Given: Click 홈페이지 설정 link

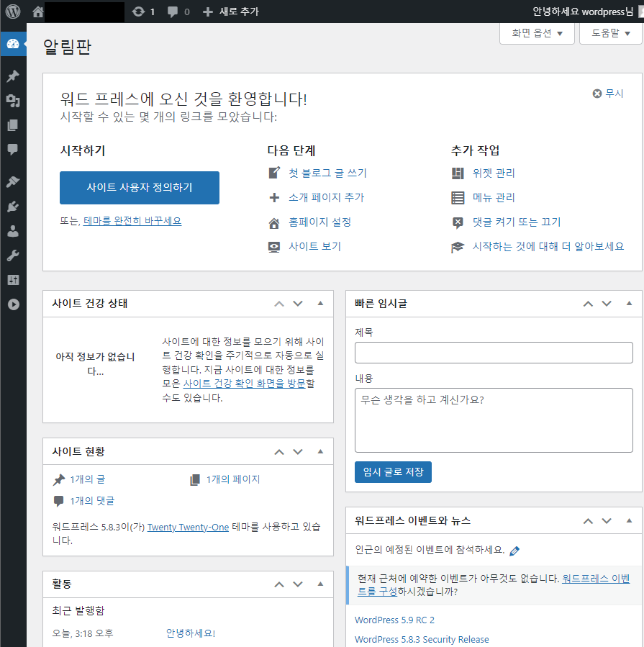Looking at the screenshot, I should 319,222.
